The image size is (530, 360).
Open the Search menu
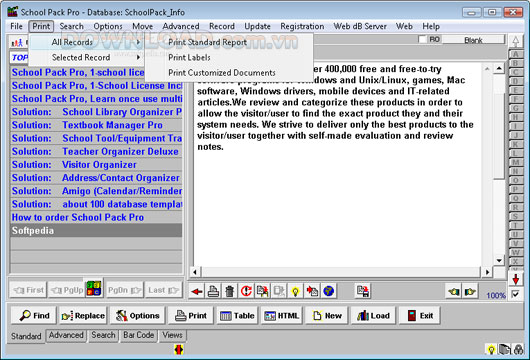(x=71, y=26)
